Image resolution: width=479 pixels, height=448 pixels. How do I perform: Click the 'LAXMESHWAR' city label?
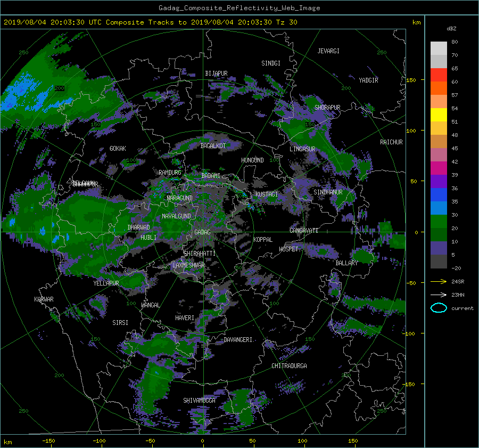click(x=188, y=265)
